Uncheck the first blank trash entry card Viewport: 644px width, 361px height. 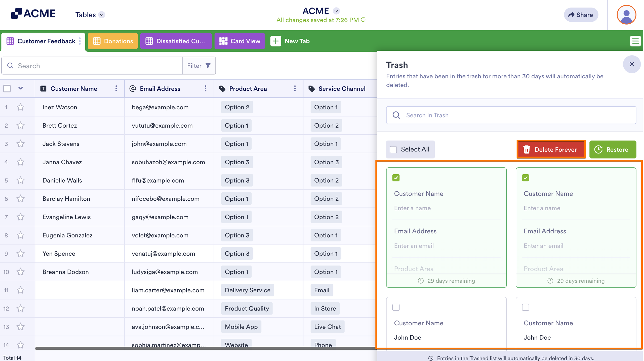(396, 178)
